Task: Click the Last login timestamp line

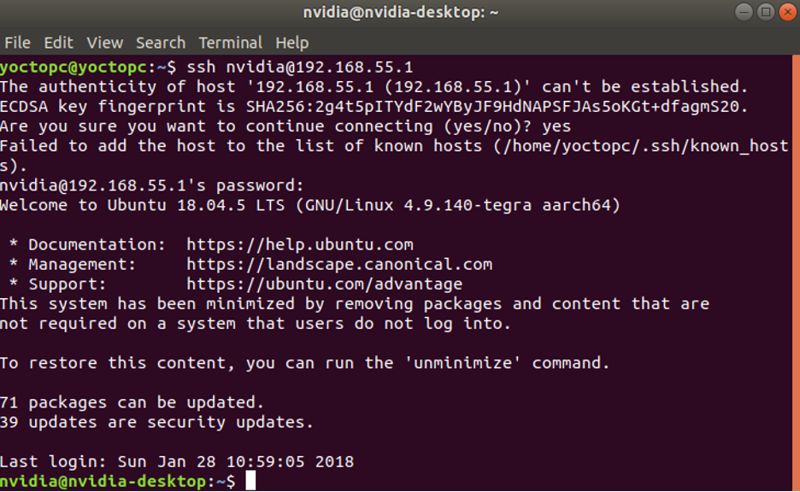Action: coord(177,462)
